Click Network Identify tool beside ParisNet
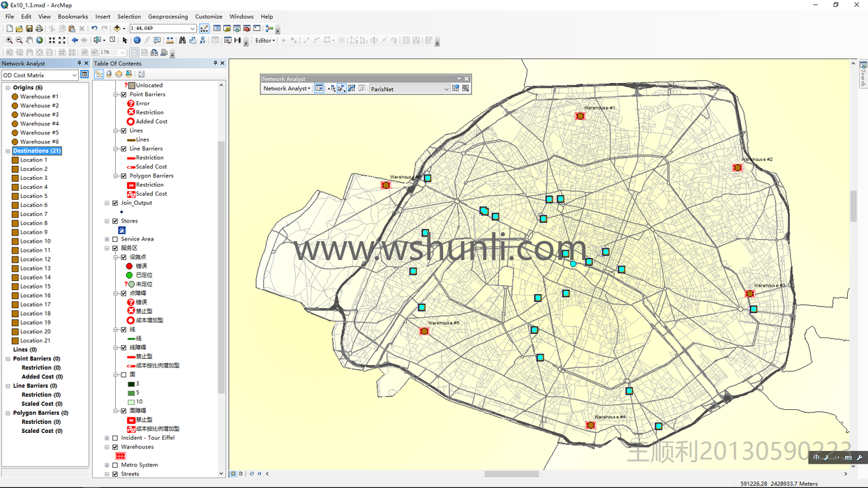Screen dimensions: 868x488 456,89
